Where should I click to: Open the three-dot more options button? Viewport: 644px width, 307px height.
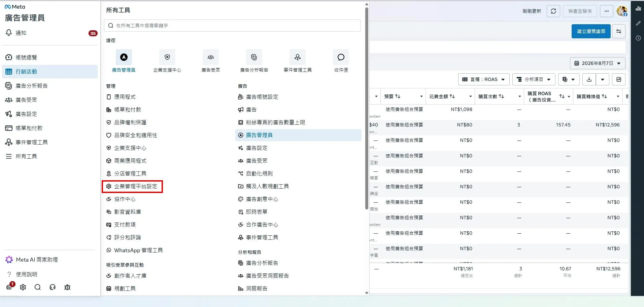(606, 11)
